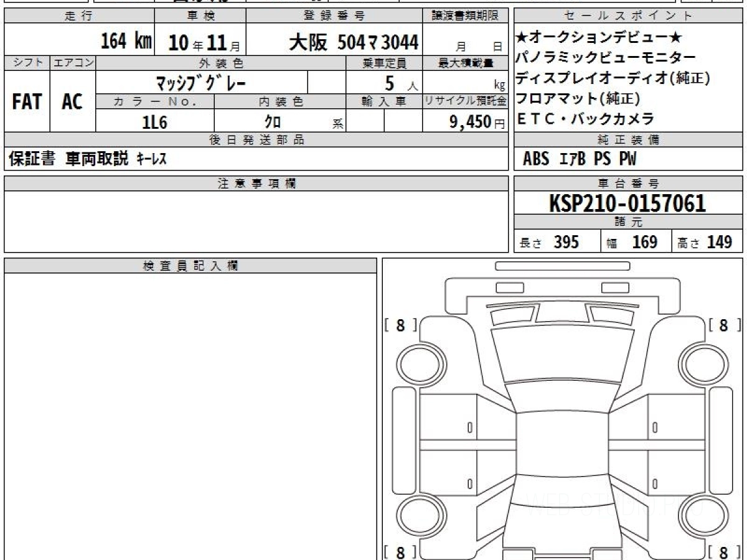
Task: Select the AC air-conditioner value
Action: pos(72,101)
